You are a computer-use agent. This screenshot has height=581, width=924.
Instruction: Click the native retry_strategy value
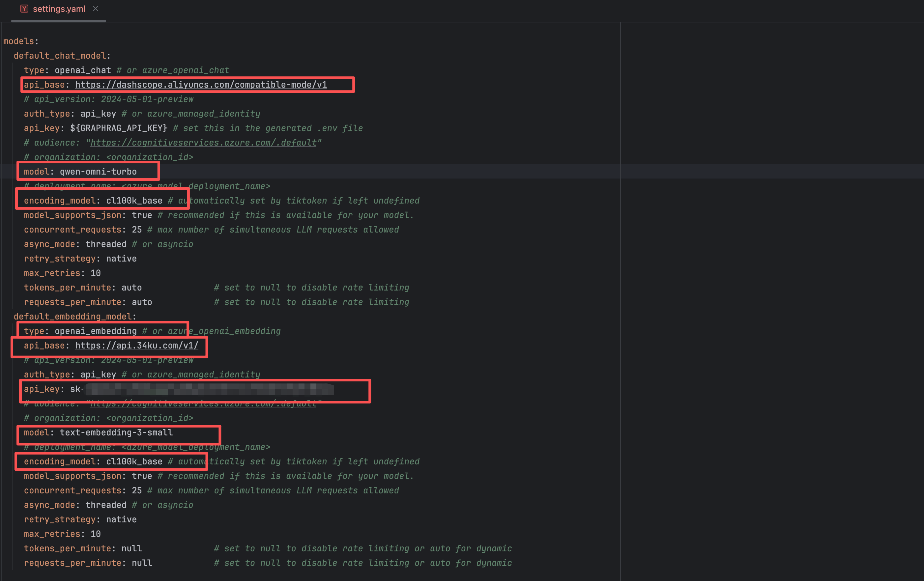click(121, 258)
